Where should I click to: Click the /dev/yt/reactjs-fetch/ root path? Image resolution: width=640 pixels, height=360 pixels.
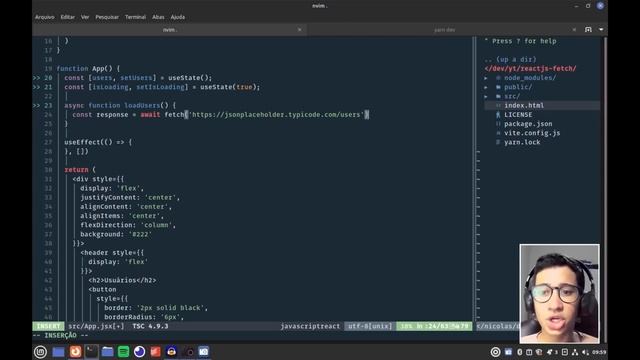[x=531, y=69]
